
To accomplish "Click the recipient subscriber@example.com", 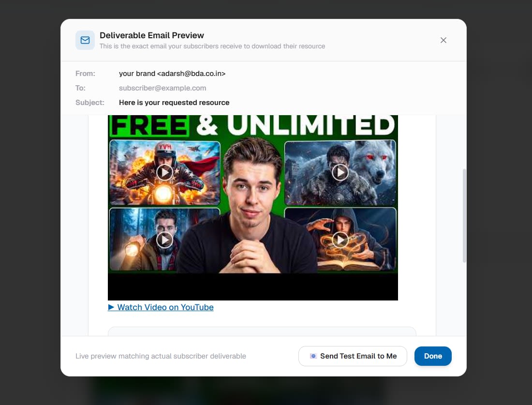I will pos(163,88).
